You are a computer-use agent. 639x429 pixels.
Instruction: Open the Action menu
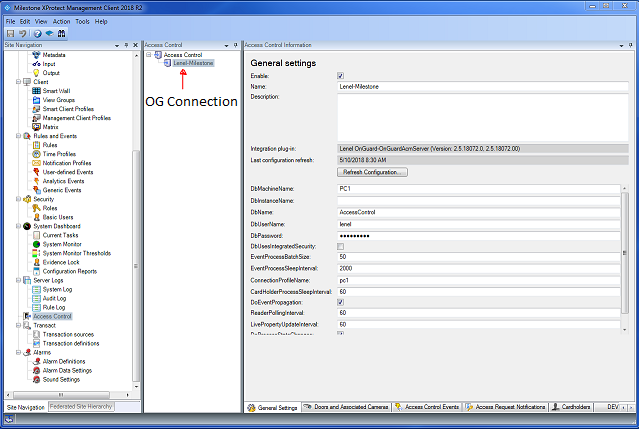click(x=62, y=22)
